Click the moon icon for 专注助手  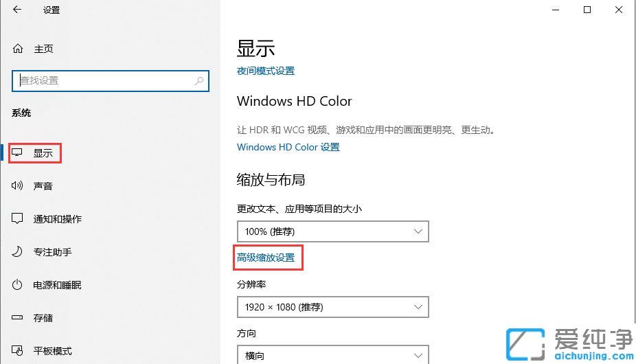tap(18, 252)
